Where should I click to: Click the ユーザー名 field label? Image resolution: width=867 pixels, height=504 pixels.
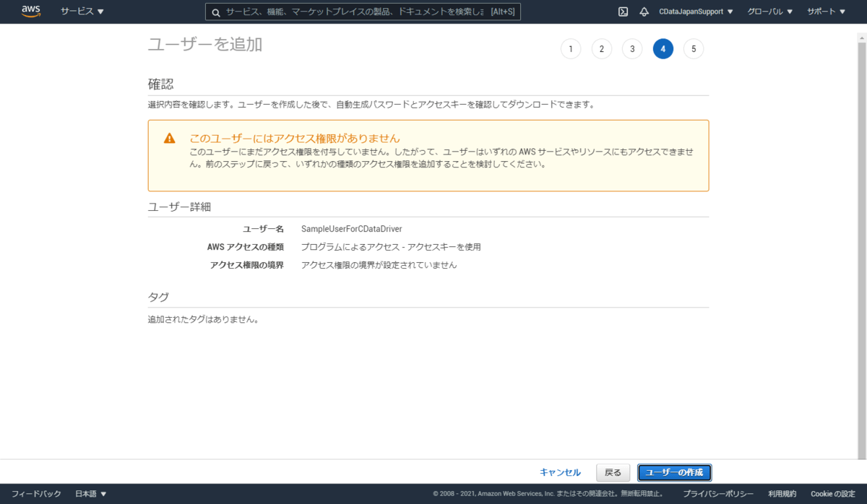263,229
